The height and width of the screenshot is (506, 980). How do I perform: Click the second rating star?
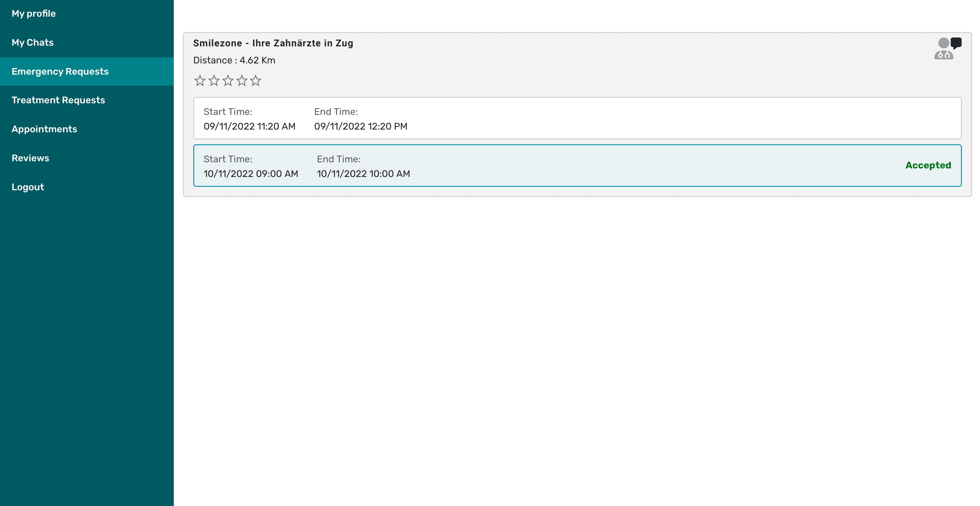[214, 81]
